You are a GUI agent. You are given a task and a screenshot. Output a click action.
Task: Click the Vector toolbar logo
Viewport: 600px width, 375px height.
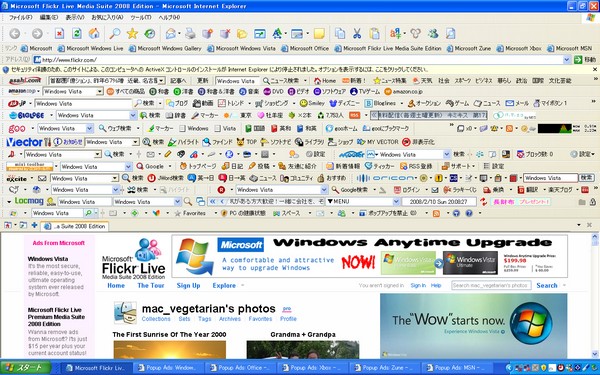24,142
